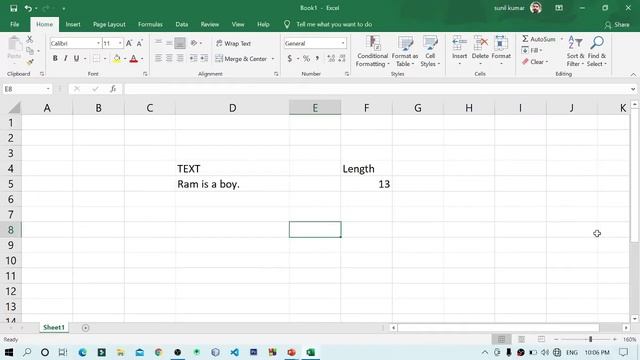Click the Fill Color bucket icon
640x360 pixels.
[x=117, y=59]
